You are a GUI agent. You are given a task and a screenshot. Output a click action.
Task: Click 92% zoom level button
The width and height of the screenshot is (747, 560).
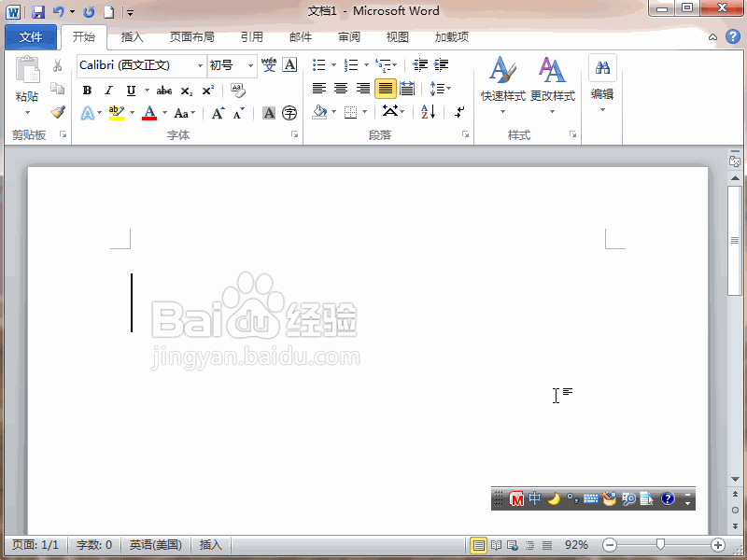(576, 545)
